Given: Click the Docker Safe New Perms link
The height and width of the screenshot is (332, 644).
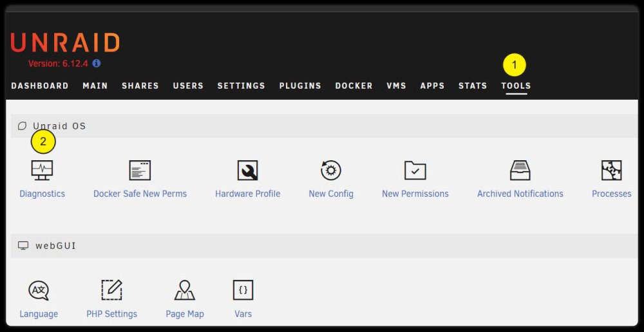Looking at the screenshot, I should tap(140, 194).
